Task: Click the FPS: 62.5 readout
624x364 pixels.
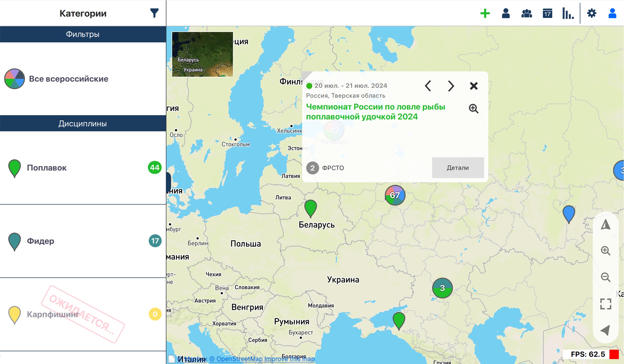Action: click(x=588, y=354)
